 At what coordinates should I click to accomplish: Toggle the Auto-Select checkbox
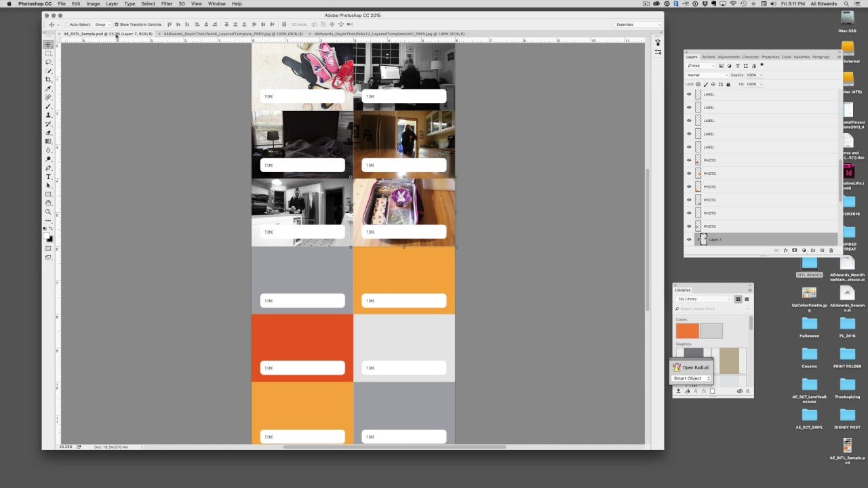tap(67, 24)
